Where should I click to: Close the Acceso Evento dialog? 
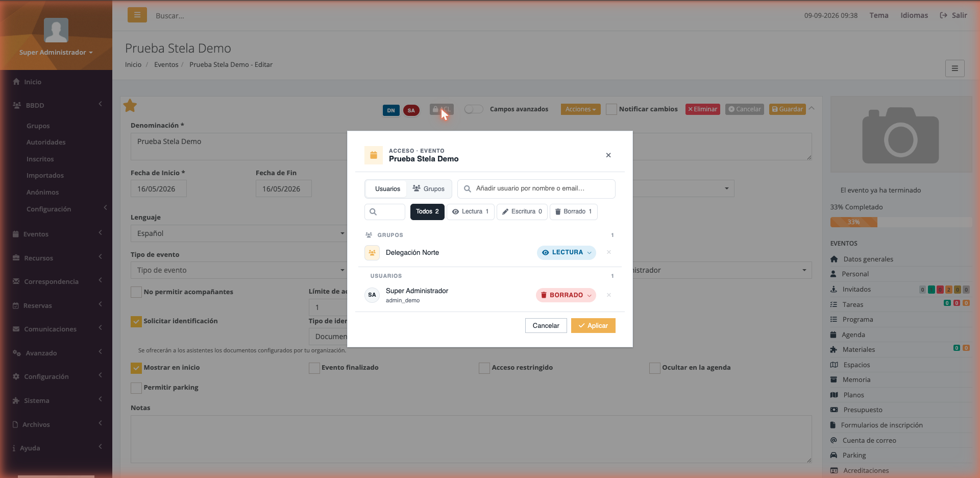tap(608, 155)
